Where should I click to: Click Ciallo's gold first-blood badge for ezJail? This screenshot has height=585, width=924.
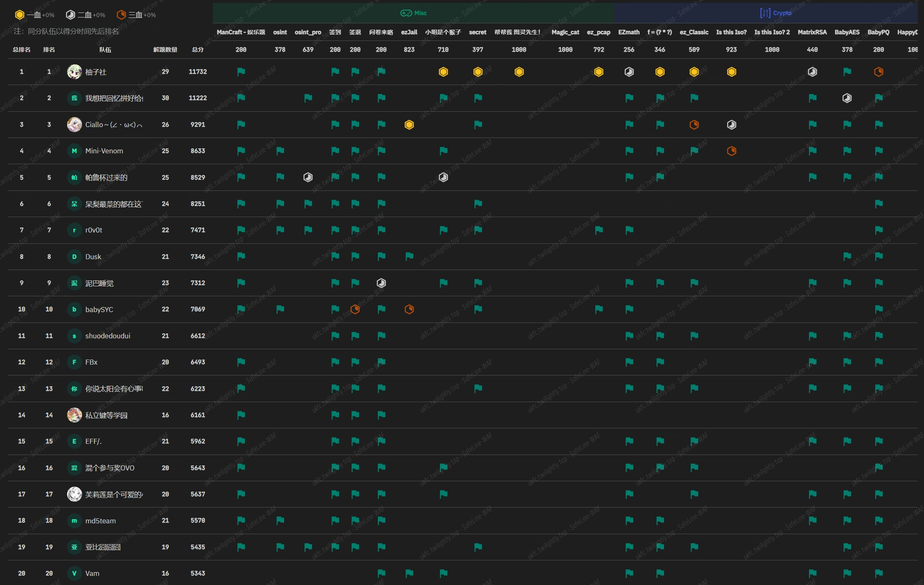pos(409,125)
